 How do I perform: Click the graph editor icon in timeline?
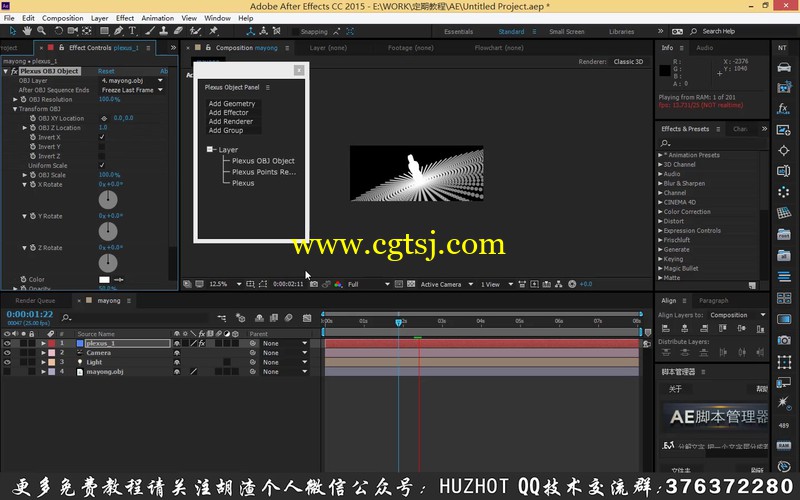[x=307, y=318]
